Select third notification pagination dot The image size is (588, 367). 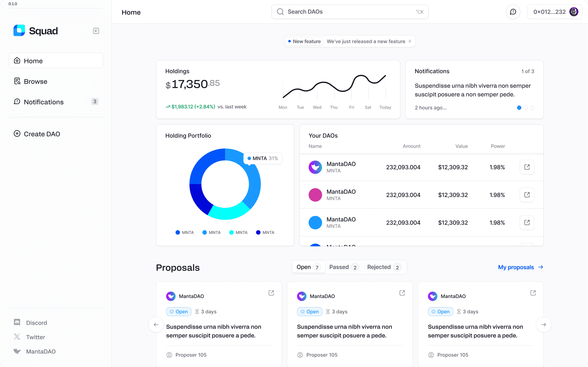532,108
